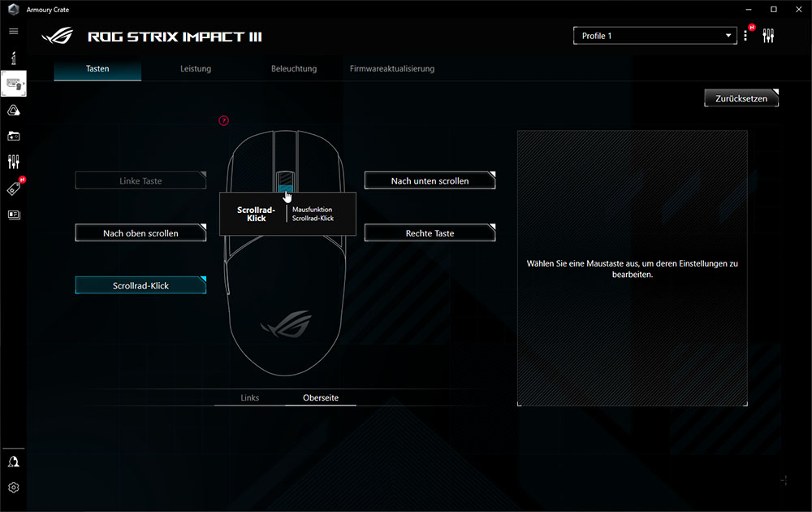This screenshot has height=512, width=812.
Task: Select the Devices keyboard-mouse sidebar icon
Action: coord(14,84)
